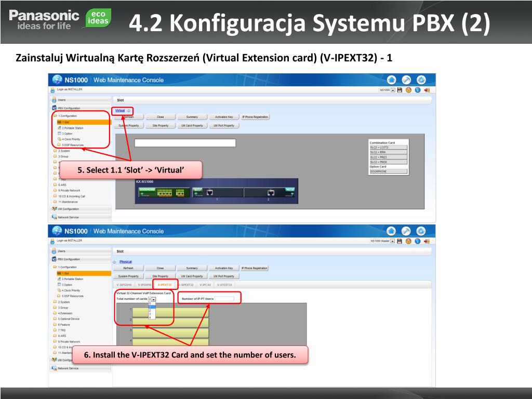Click UM Port Property in the upper console
The height and width of the screenshot is (399, 532).
pyautogui.click(x=224, y=126)
